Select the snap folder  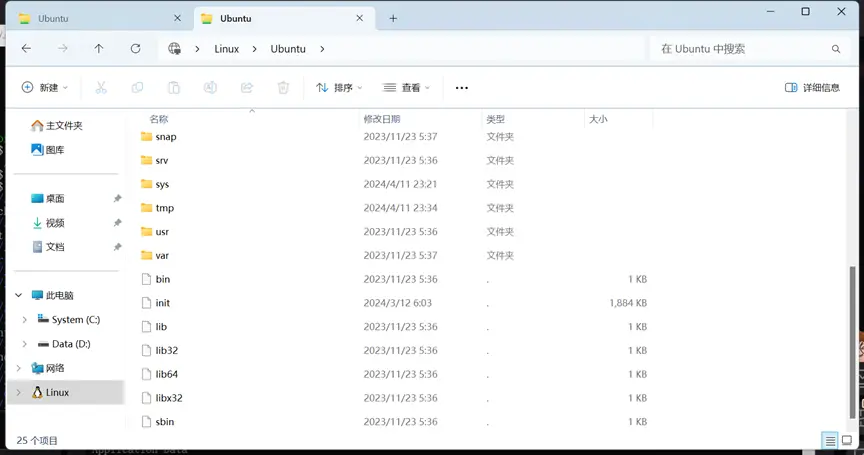click(165, 137)
